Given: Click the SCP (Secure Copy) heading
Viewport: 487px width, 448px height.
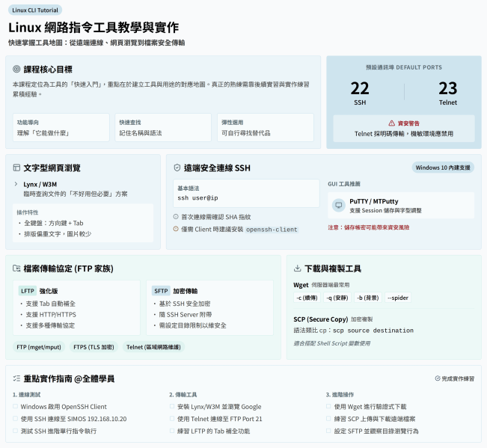Looking at the screenshot, I should pyautogui.click(x=320, y=319).
